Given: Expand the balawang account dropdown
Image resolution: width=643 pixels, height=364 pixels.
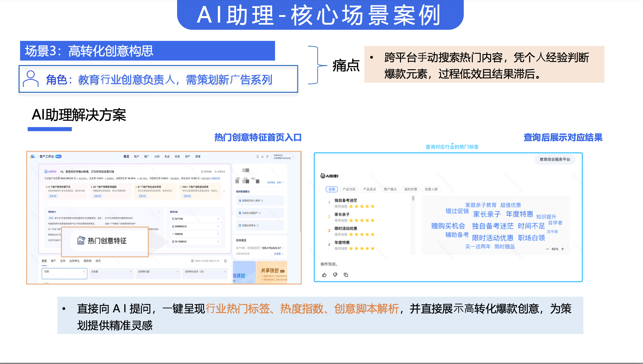Looking at the screenshot, I should click(293, 157).
